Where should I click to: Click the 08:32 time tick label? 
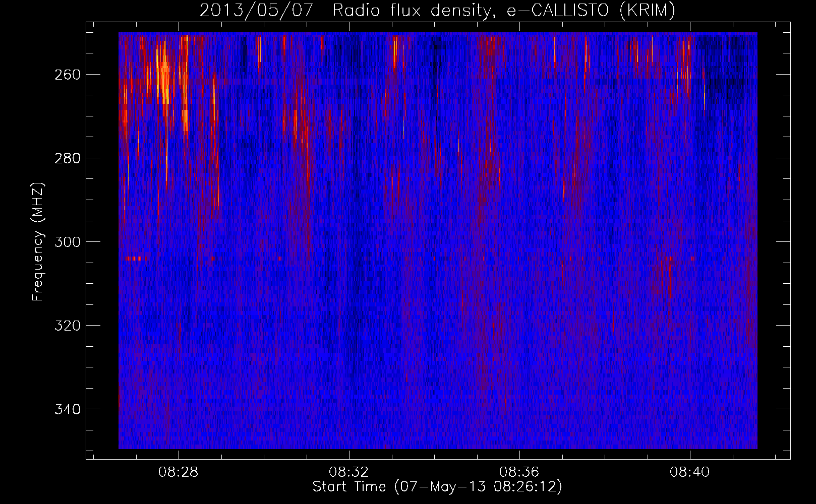[349, 472]
